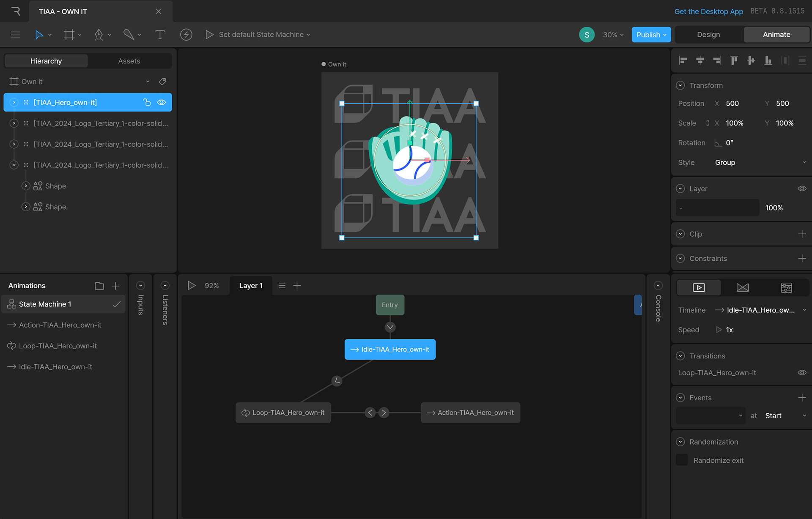Click the Publish button
This screenshot has width=812, height=519.
click(x=648, y=35)
